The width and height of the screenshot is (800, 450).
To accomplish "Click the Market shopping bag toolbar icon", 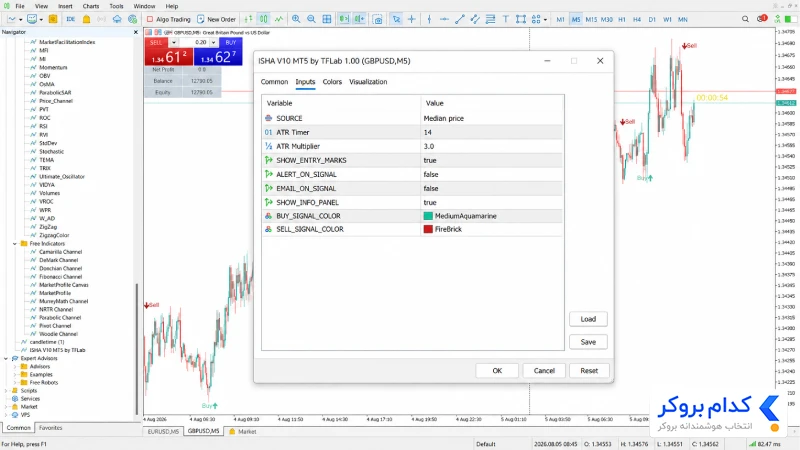I will pos(86,19).
